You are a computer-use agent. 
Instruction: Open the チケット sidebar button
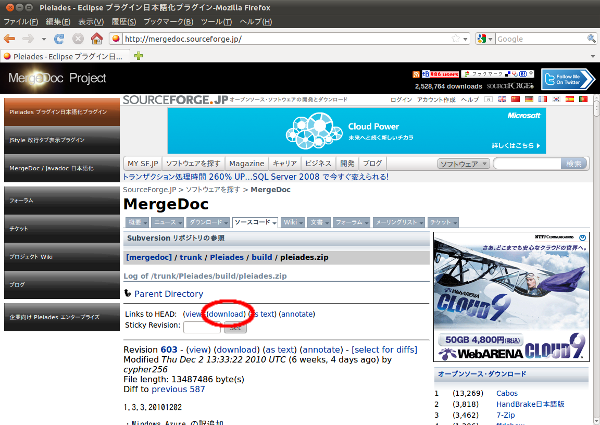tap(62, 228)
